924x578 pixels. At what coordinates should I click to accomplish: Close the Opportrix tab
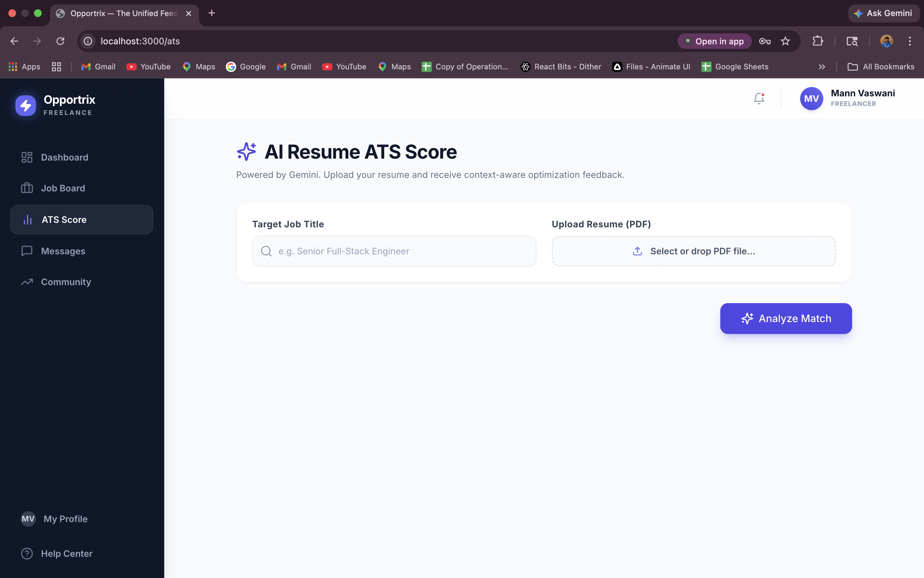189,13
